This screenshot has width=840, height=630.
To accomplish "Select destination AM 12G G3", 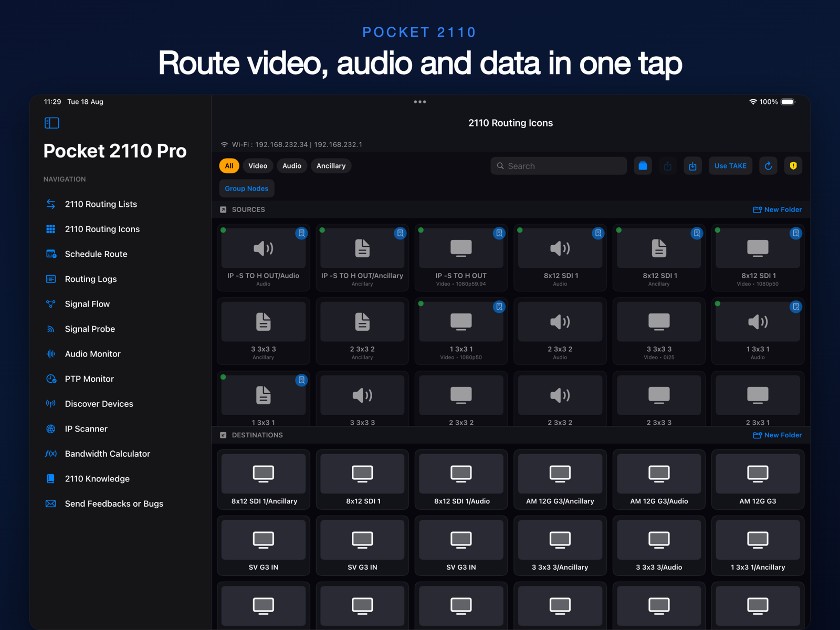I will [758, 479].
